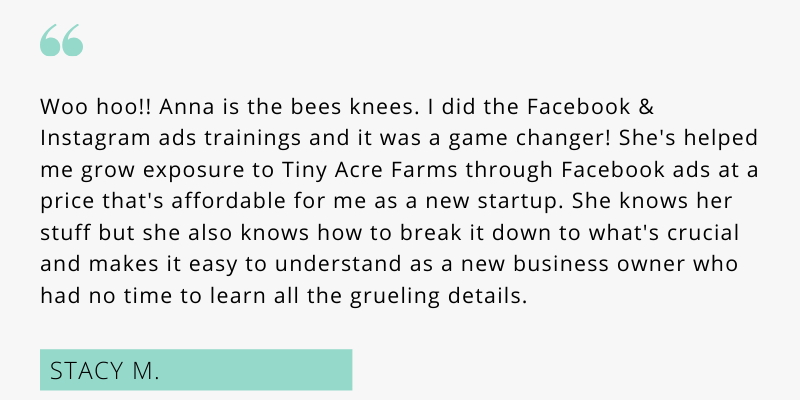Click the STACY M. name label
The width and height of the screenshot is (800, 400).
(105, 371)
